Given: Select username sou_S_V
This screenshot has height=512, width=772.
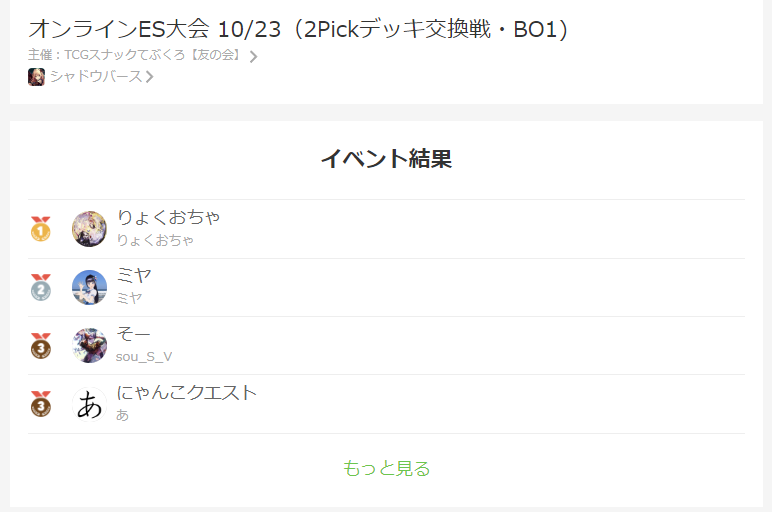Looking at the screenshot, I should [144, 356].
